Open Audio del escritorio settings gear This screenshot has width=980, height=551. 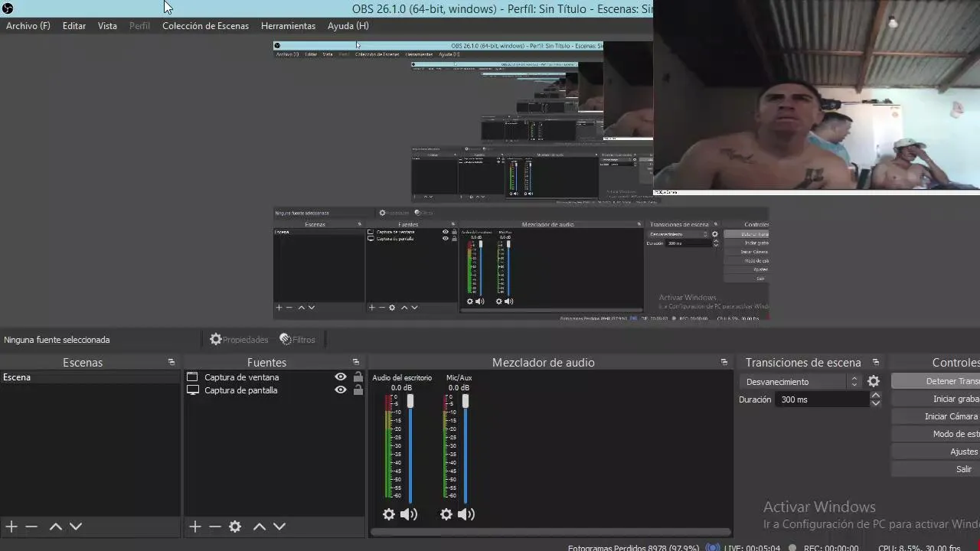click(389, 514)
